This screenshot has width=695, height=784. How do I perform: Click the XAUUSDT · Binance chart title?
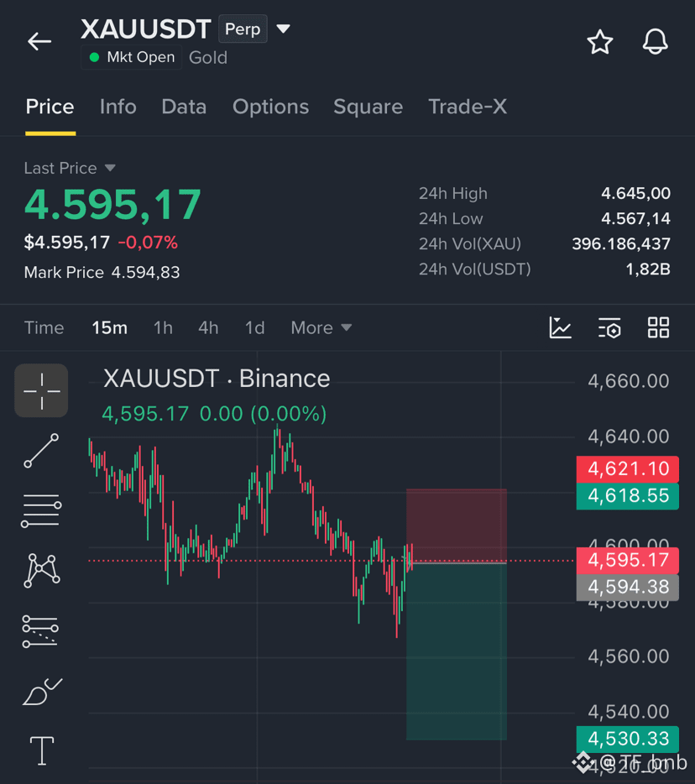point(217,379)
